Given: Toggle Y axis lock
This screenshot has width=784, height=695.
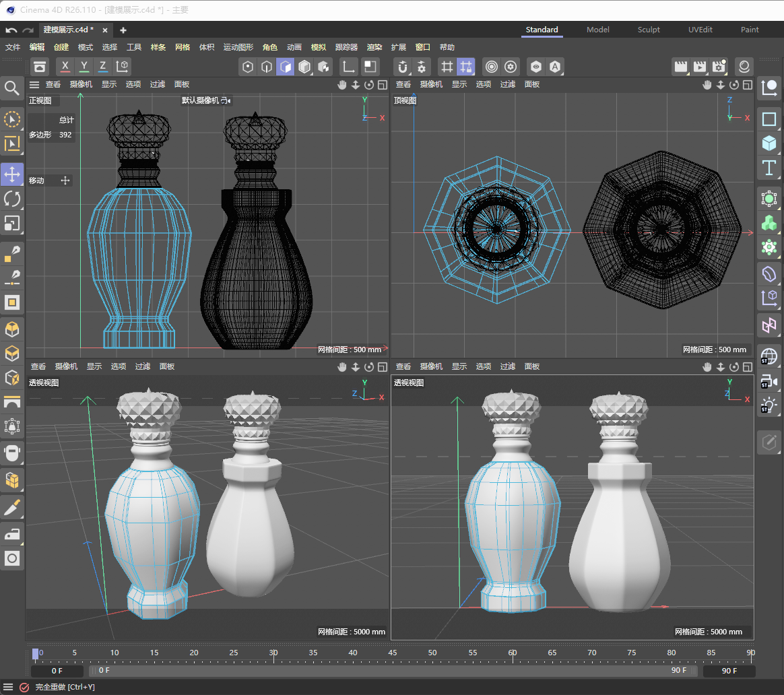Looking at the screenshot, I should [84, 67].
